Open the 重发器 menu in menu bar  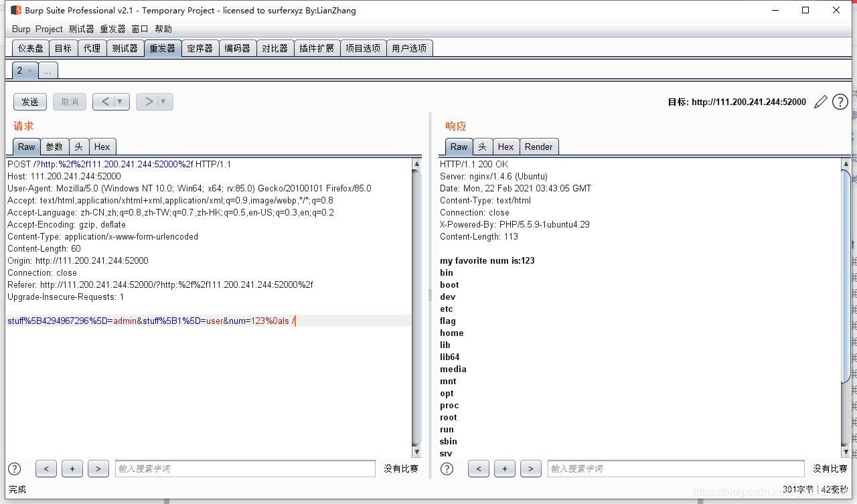pos(112,29)
